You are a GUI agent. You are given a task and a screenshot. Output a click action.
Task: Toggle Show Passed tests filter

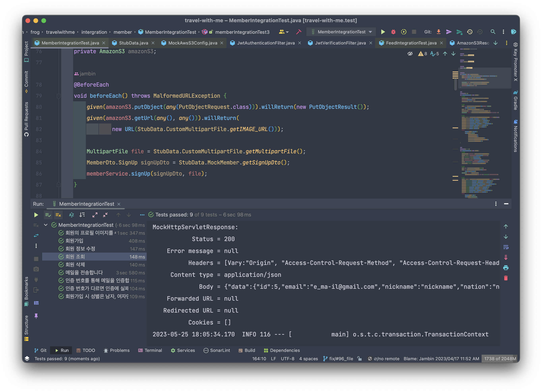pos(48,215)
